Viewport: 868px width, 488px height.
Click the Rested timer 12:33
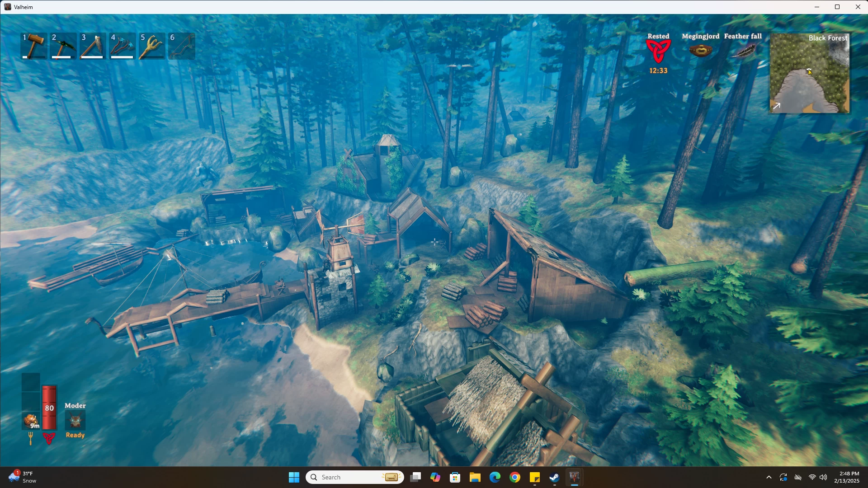tap(658, 70)
